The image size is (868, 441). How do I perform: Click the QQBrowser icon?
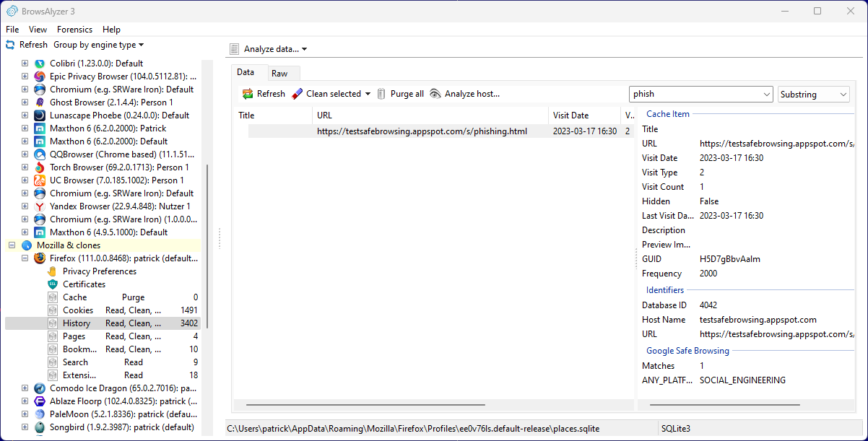(x=40, y=154)
